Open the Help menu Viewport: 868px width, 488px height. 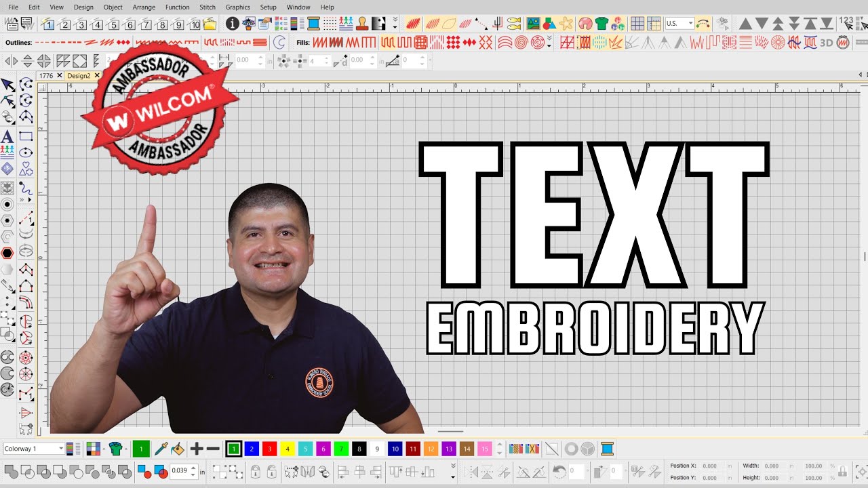coord(327,7)
